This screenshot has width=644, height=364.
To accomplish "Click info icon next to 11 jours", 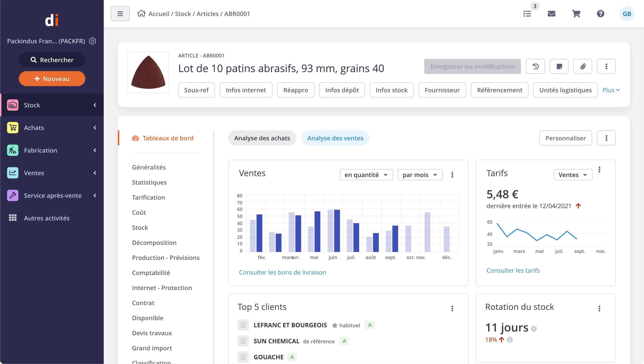I will pos(534,329).
